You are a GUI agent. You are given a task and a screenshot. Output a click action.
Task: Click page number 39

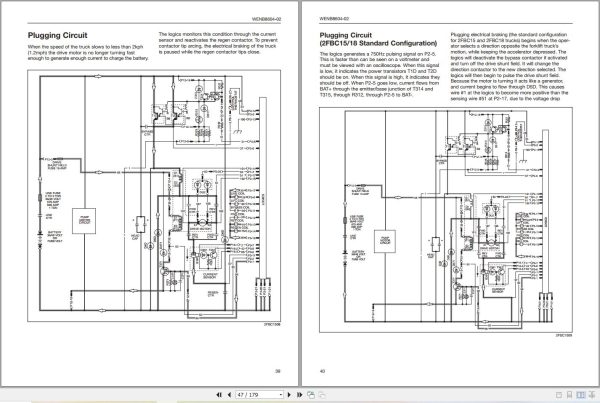(278, 370)
